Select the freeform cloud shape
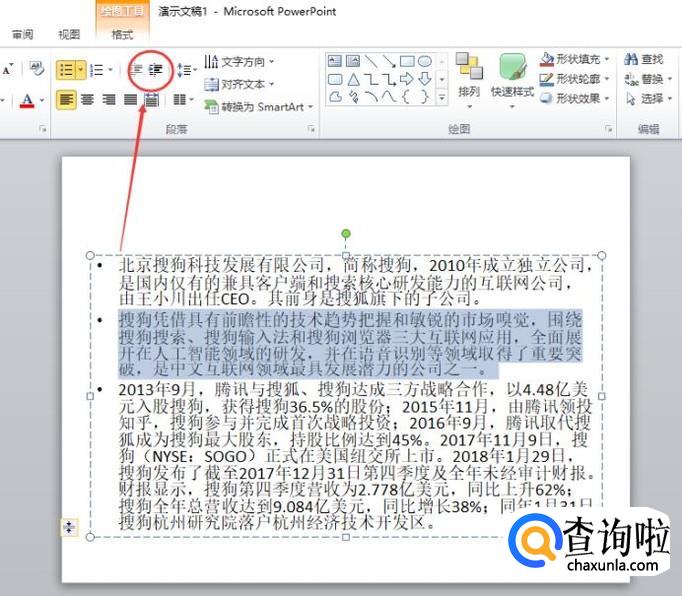 pyautogui.click(x=335, y=97)
